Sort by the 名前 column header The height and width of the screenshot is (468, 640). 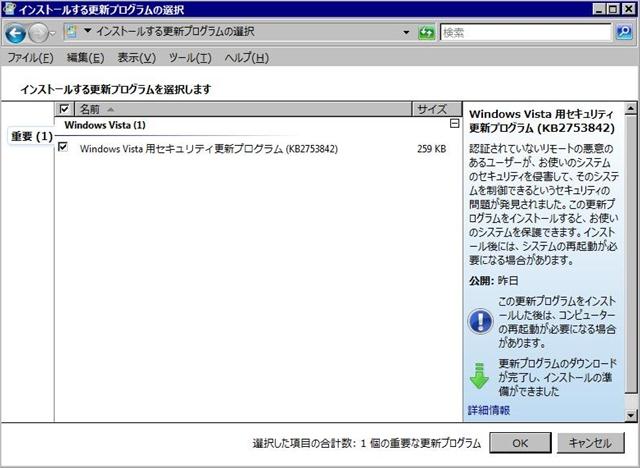[x=243, y=109]
